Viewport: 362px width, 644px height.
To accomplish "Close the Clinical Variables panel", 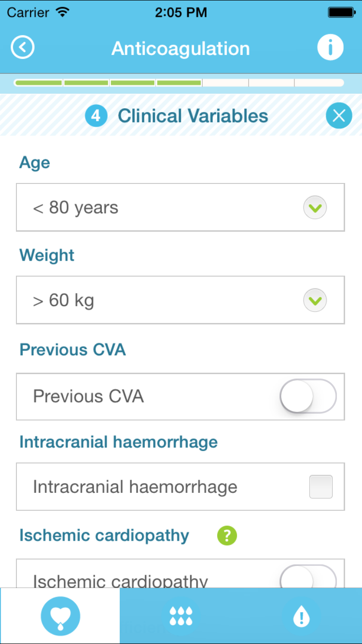I will click(339, 116).
